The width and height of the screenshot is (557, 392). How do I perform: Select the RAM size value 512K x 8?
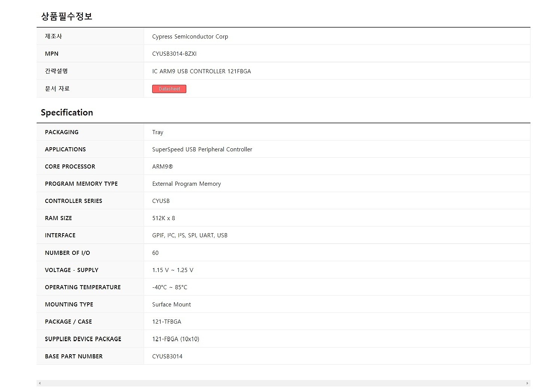[x=163, y=218]
